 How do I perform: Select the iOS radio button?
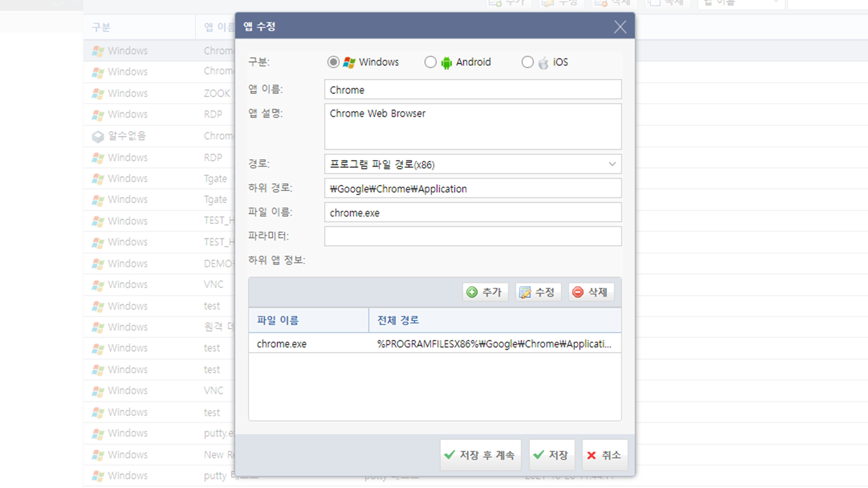(528, 62)
